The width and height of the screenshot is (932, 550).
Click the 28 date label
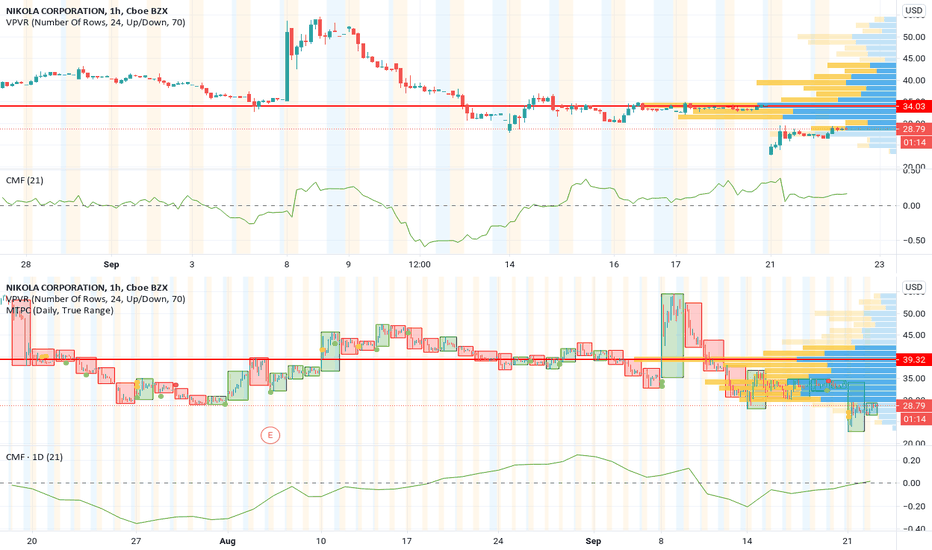coord(26,265)
